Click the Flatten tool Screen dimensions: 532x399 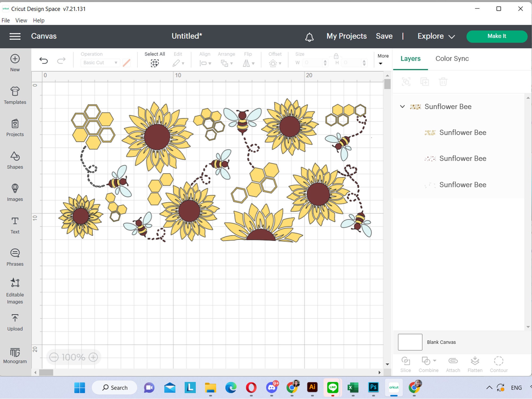(475, 364)
